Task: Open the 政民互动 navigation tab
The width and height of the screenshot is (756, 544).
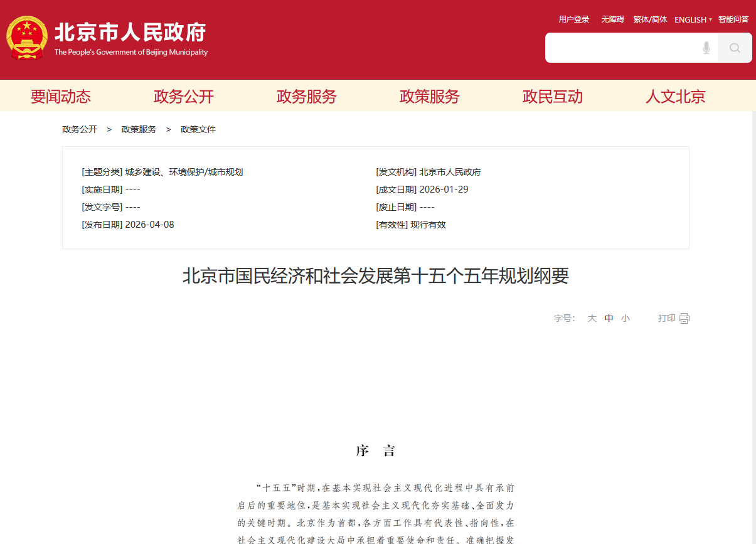Action: pos(553,96)
